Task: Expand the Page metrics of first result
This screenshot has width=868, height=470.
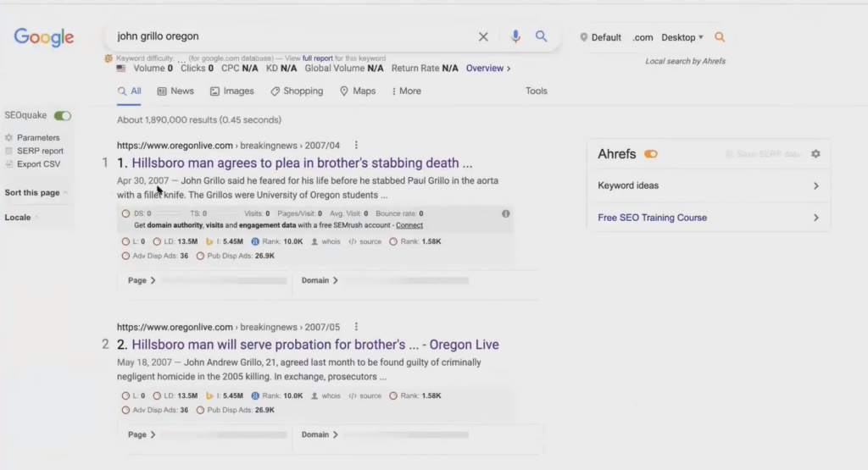Action: pyautogui.click(x=142, y=280)
